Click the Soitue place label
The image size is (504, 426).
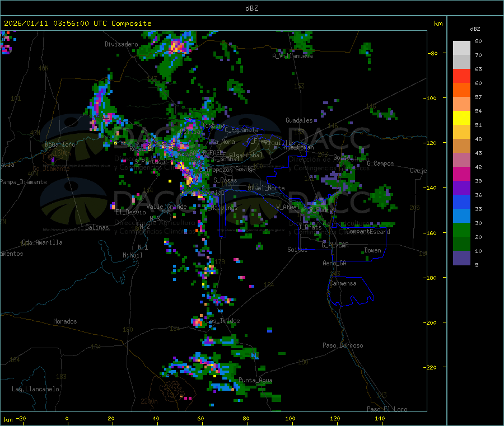(297, 250)
